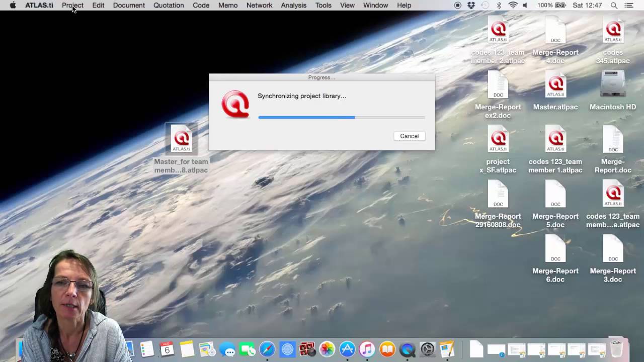Launch the App Store from the Dock
644x362 pixels.
pyautogui.click(x=347, y=349)
